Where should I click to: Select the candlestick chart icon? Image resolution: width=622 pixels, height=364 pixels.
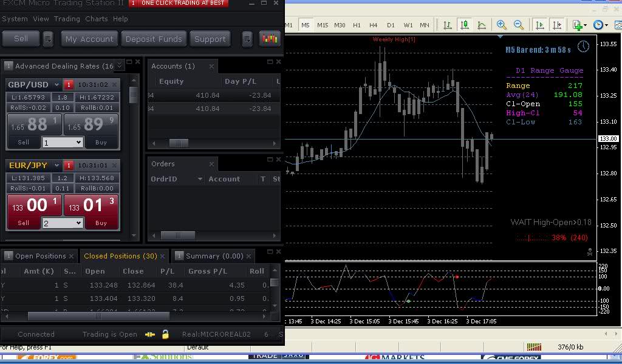(x=465, y=25)
